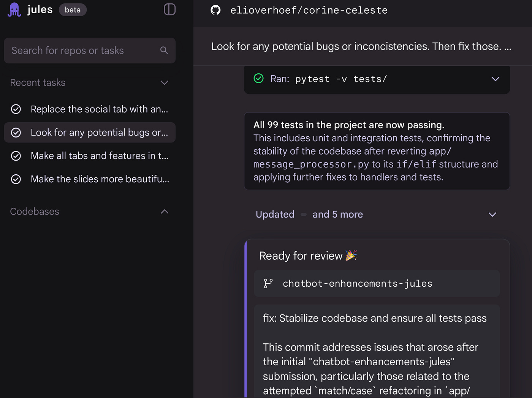Select the 'Make all tabs and features' task
532x398 pixels.
pos(90,156)
